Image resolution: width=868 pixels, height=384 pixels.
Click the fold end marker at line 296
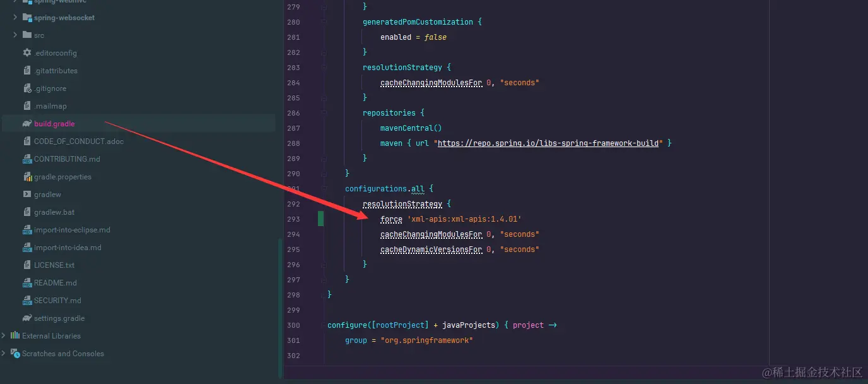pos(324,265)
